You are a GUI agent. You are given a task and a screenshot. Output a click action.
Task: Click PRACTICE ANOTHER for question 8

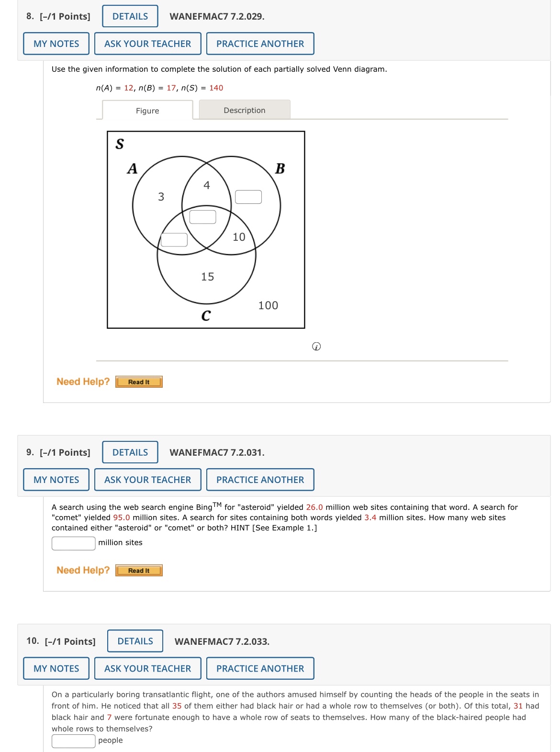[x=260, y=44]
